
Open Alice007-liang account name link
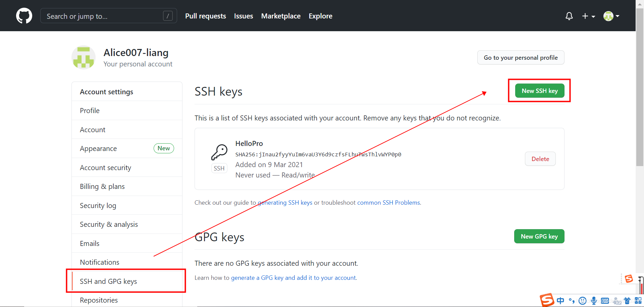pyautogui.click(x=136, y=53)
